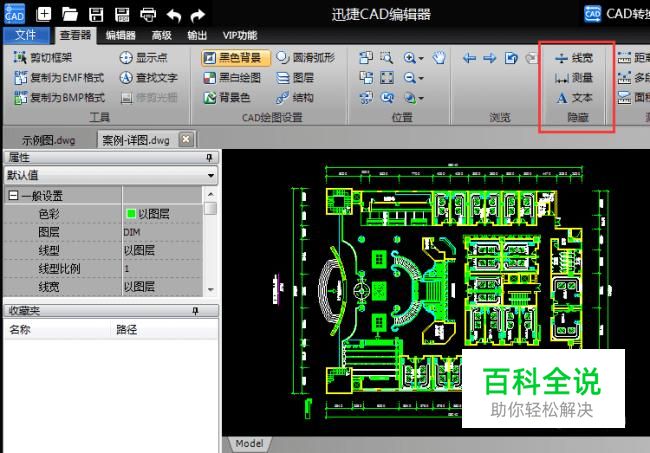Open the zoom out dropdown arrow

pos(421,78)
